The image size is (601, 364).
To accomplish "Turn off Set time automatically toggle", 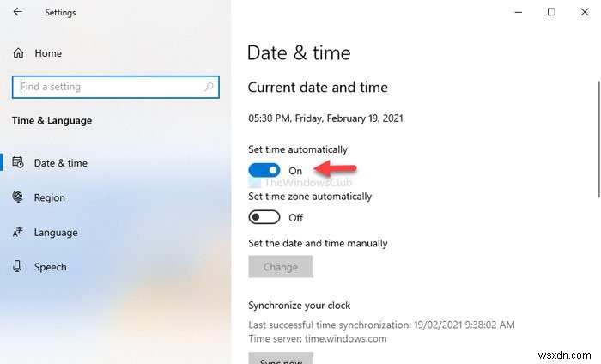I will [264, 171].
